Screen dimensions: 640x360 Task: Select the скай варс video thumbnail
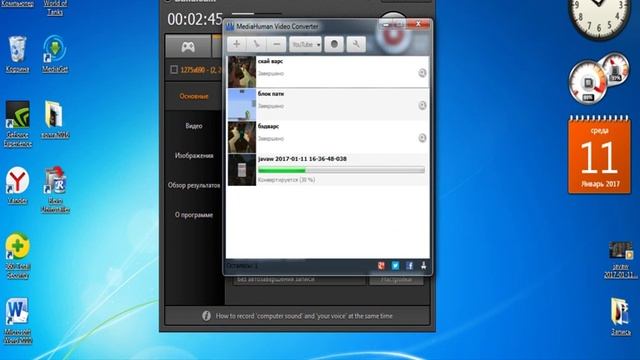(x=242, y=72)
